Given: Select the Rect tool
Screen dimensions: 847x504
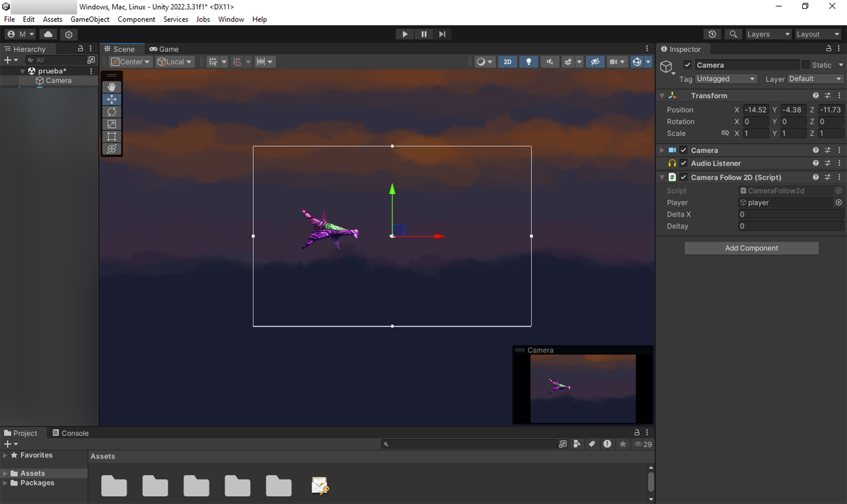Looking at the screenshot, I should coord(112,136).
